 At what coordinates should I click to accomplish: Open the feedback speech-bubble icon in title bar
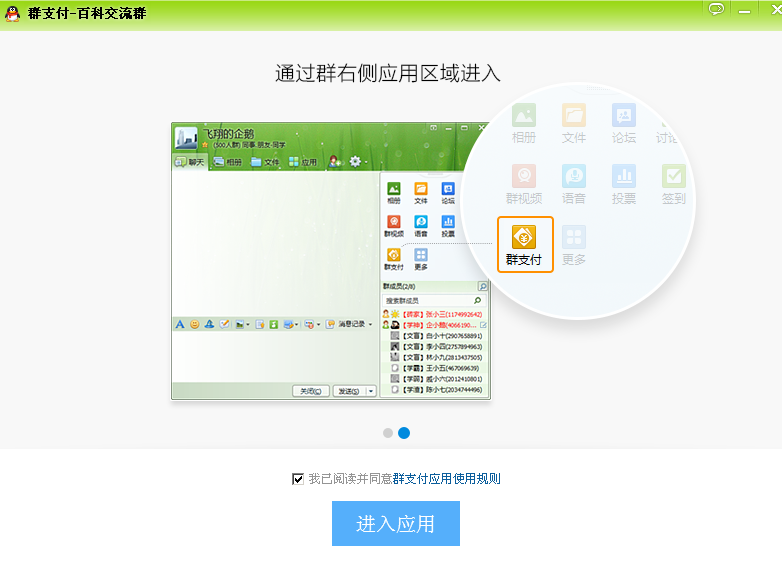(716, 9)
